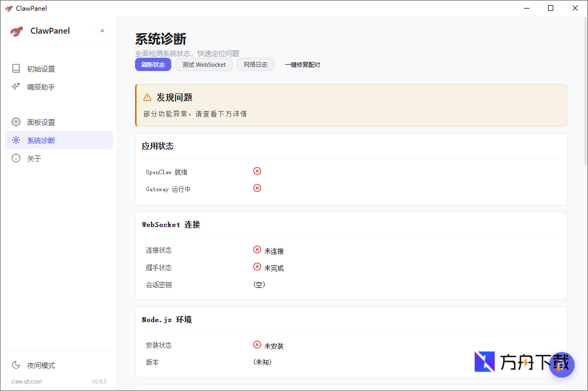Click the warning triangle icon in 发现问题 banner

(147, 97)
